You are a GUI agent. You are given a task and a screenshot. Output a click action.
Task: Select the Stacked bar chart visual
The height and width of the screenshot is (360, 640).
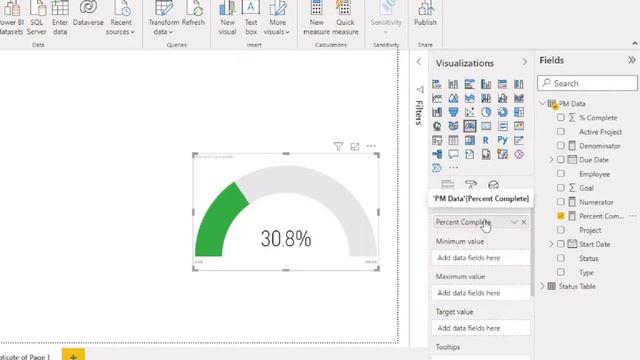(437, 84)
